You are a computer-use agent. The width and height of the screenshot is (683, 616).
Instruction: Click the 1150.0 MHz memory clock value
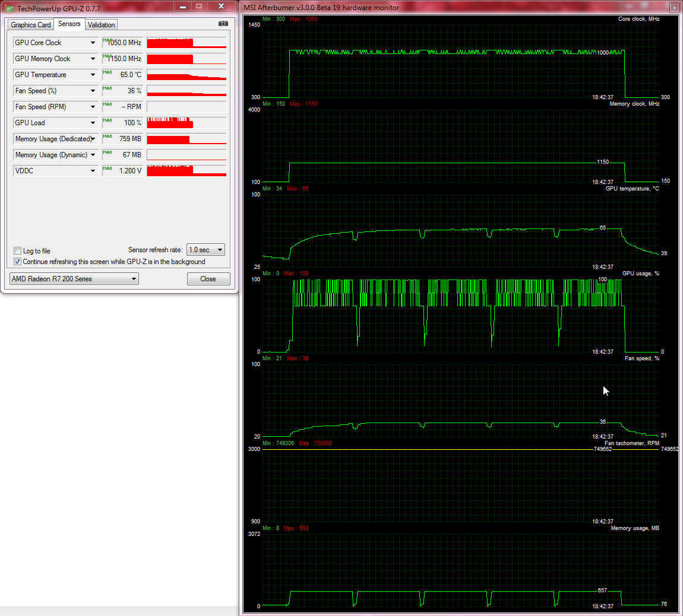coord(124,59)
